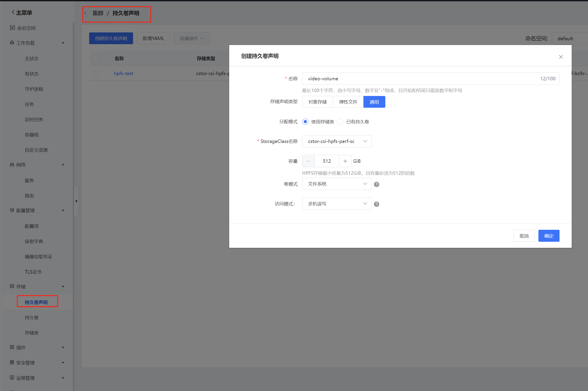Screen dimensions: 588x391
Task: Go back to the main menu
Action: [22, 12]
